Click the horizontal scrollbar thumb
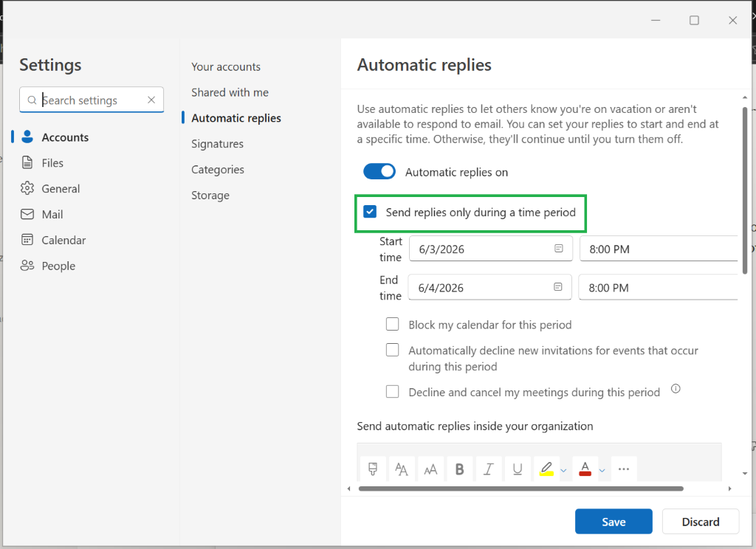 pyautogui.click(x=520, y=488)
